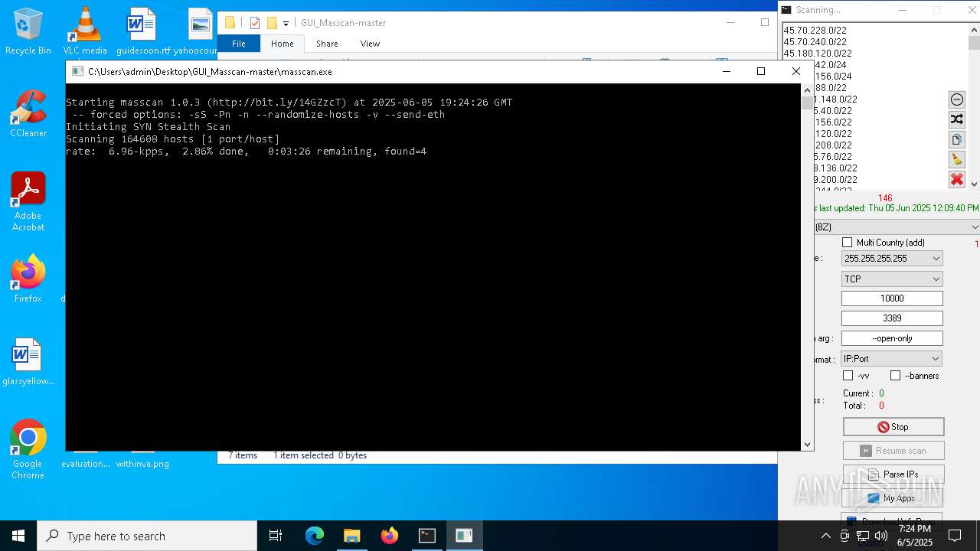
Task: Open the notification center icon
Action: click(x=955, y=536)
